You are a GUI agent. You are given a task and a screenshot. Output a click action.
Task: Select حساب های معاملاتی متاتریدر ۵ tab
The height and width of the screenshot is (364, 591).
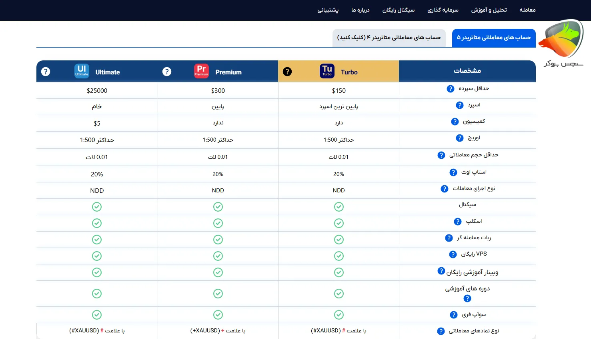[x=493, y=38]
